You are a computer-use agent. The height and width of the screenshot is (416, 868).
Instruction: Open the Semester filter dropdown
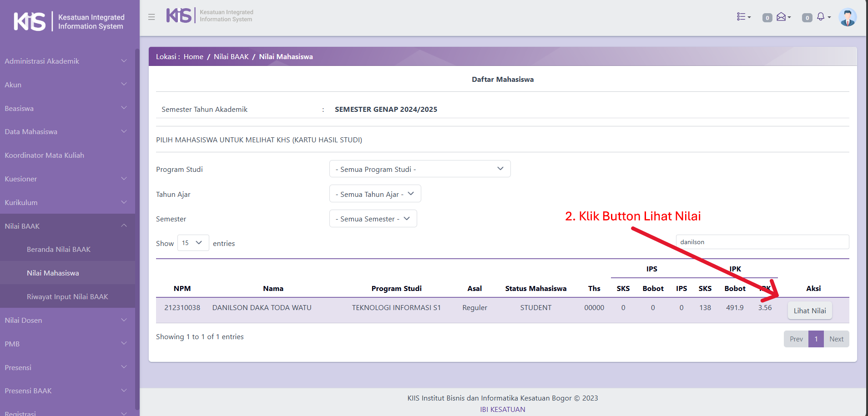click(x=373, y=219)
